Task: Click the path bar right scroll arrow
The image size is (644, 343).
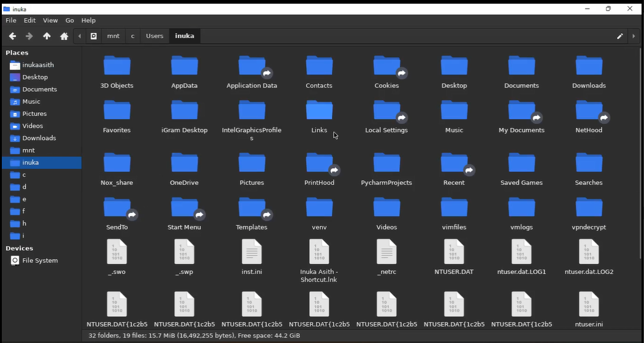Action: [x=634, y=36]
